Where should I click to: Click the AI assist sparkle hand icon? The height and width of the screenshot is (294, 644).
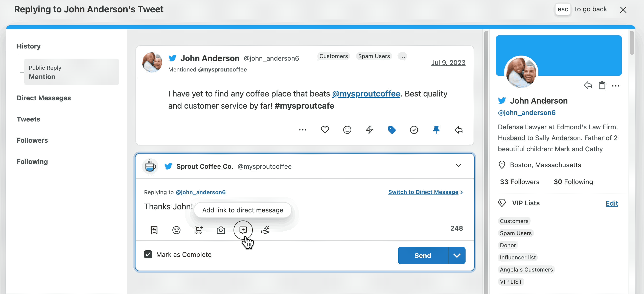point(265,230)
